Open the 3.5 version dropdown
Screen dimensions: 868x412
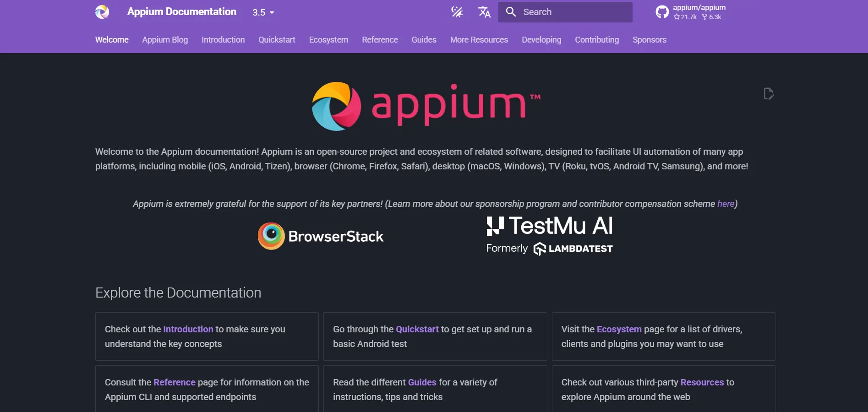pos(263,12)
